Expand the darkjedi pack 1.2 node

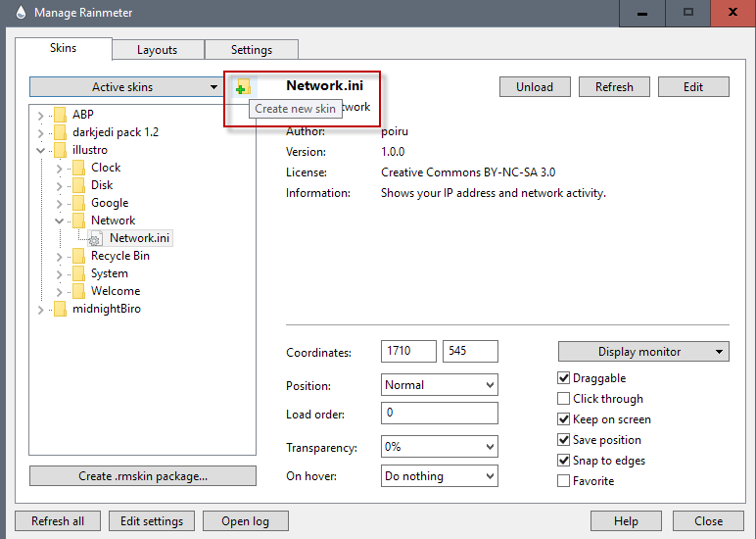[x=40, y=132]
